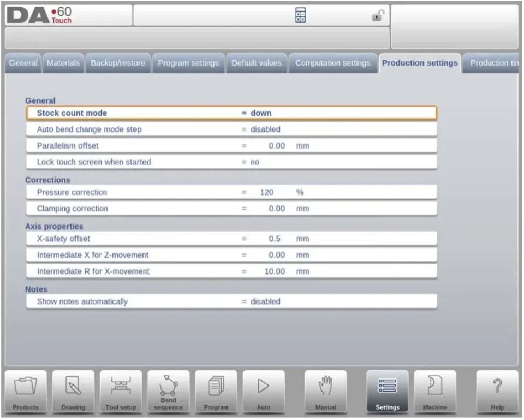Click the DA-60 Touch logo
Image resolution: width=524 pixels, height=420 pixels.
click(39, 15)
